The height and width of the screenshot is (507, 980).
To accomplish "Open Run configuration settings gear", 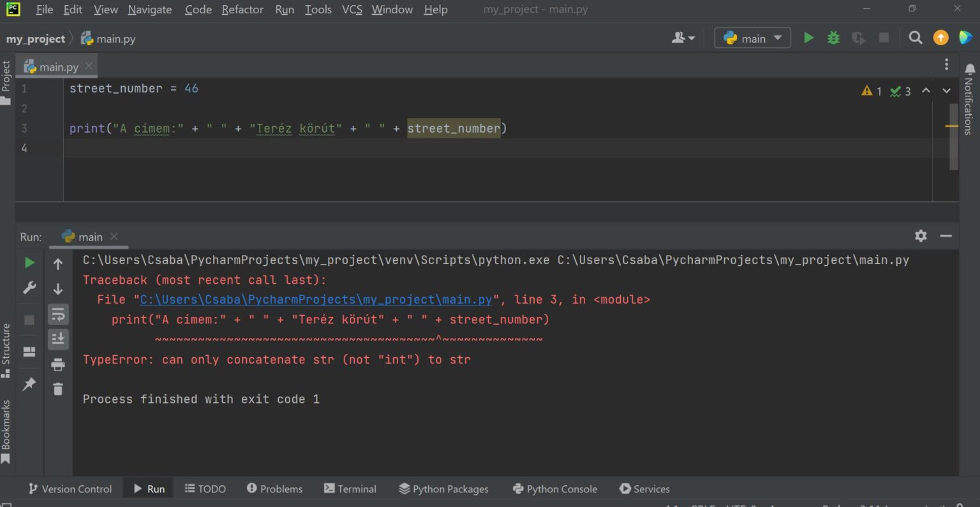I will (921, 236).
